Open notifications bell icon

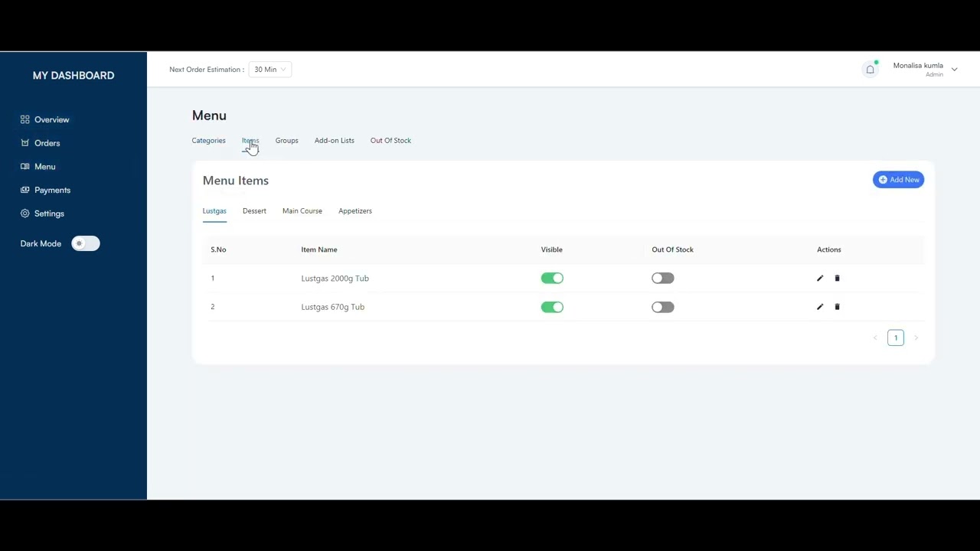pyautogui.click(x=870, y=70)
